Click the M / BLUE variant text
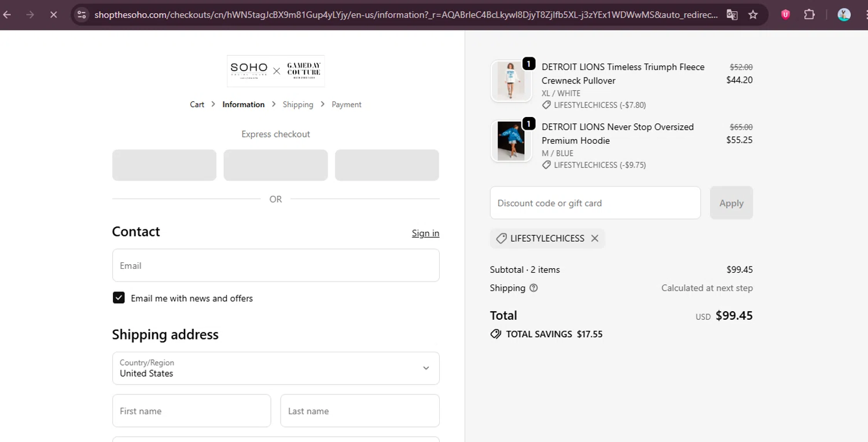The image size is (868, 442). click(557, 154)
